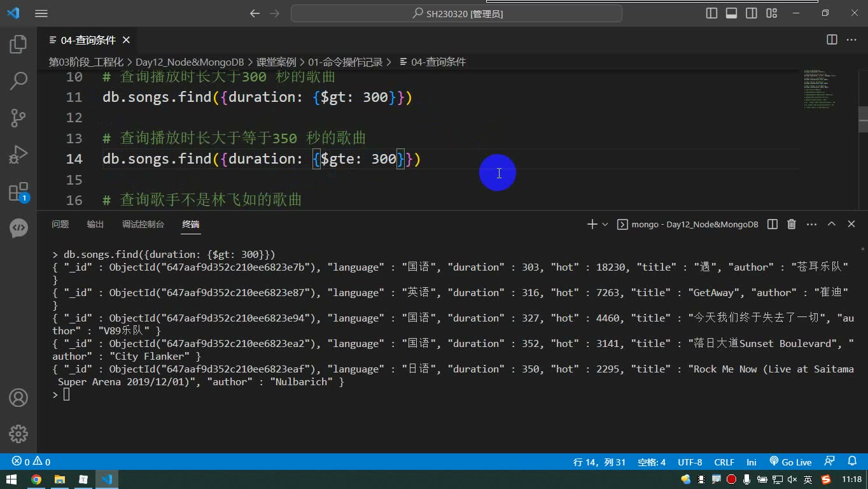Split the editor to the right
This screenshot has width=868, height=489.
pos(832,40)
